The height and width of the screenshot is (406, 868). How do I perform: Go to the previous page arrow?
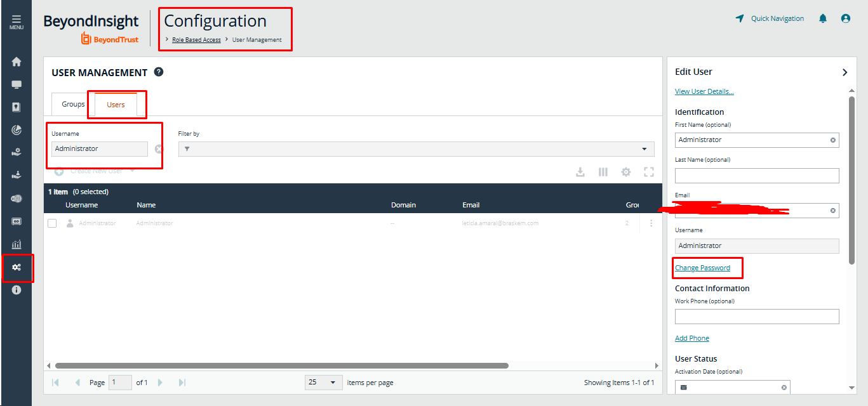pyautogui.click(x=77, y=383)
